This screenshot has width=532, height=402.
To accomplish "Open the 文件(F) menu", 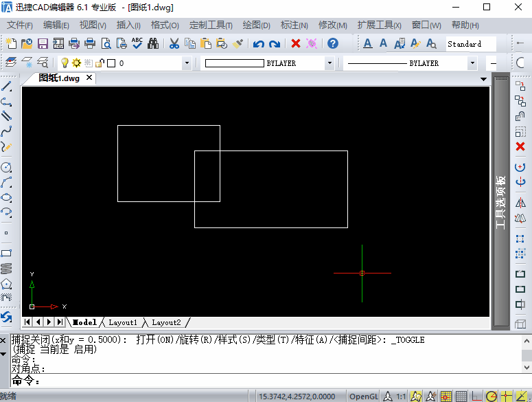I will coord(20,25).
